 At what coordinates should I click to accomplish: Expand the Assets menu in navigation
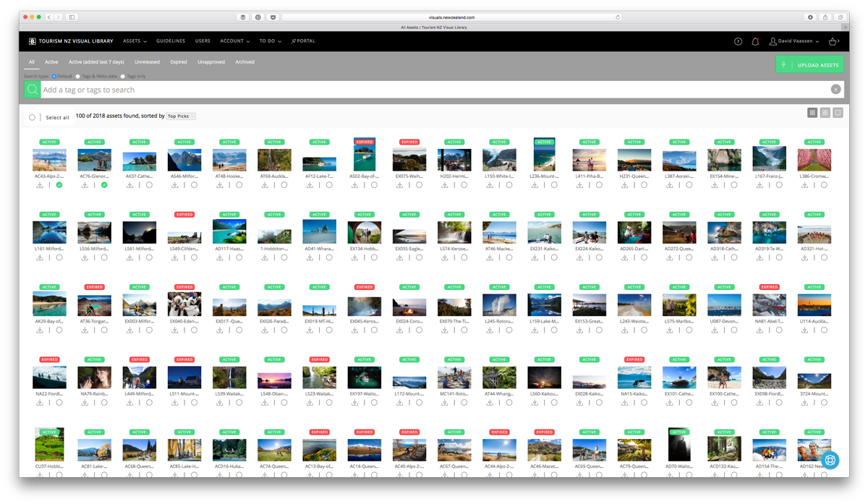tap(135, 41)
